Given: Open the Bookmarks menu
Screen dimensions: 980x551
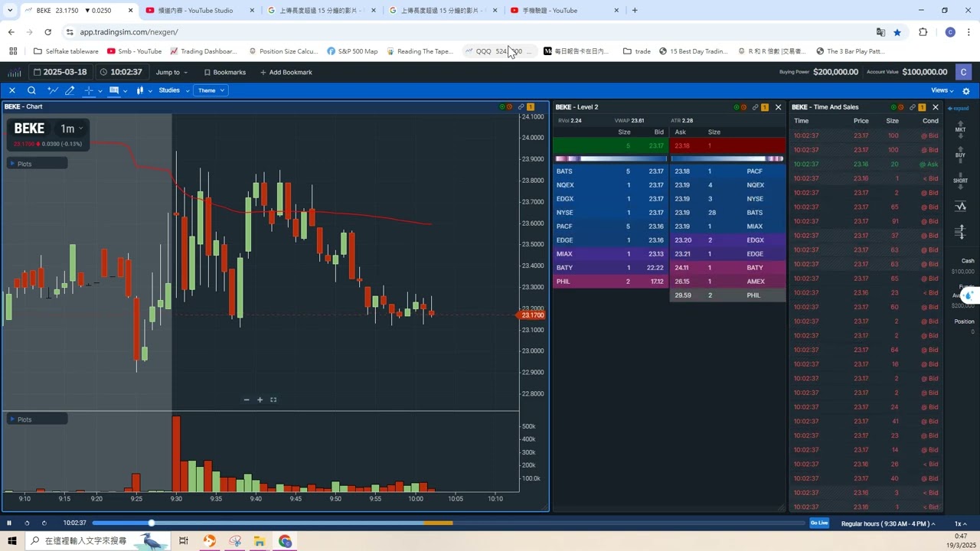Looking at the screenshot, I should pos(225,72).
